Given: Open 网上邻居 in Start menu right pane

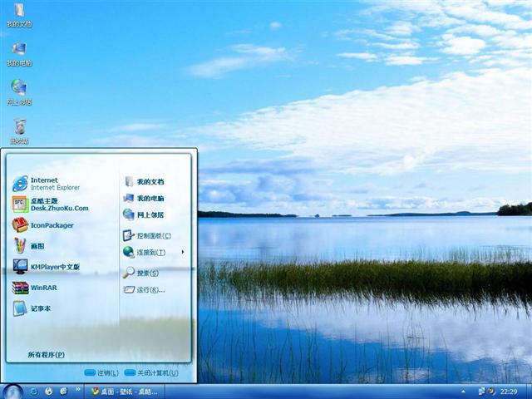Looking at the screenshot, I should tap(144, 214).
